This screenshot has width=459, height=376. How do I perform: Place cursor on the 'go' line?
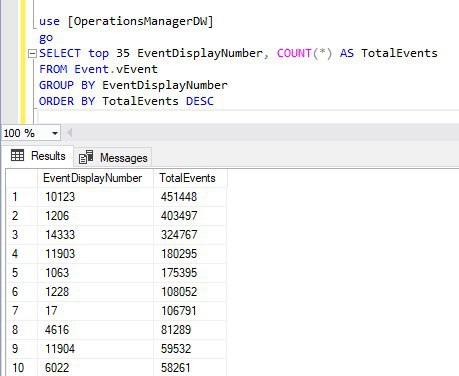coord(46,38)
